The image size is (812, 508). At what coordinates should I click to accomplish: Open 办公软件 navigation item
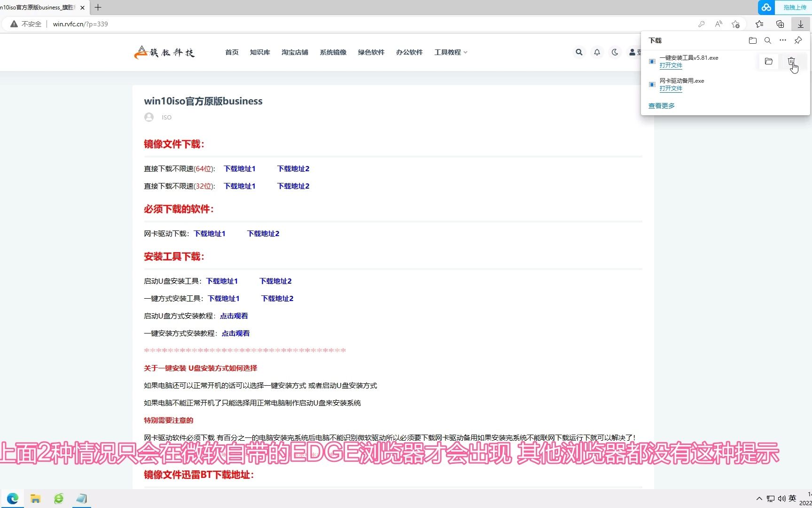coord(409,52)
